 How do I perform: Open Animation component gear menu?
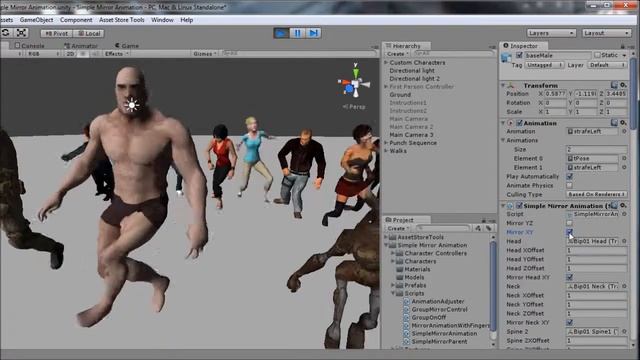(x=623, y=122)
